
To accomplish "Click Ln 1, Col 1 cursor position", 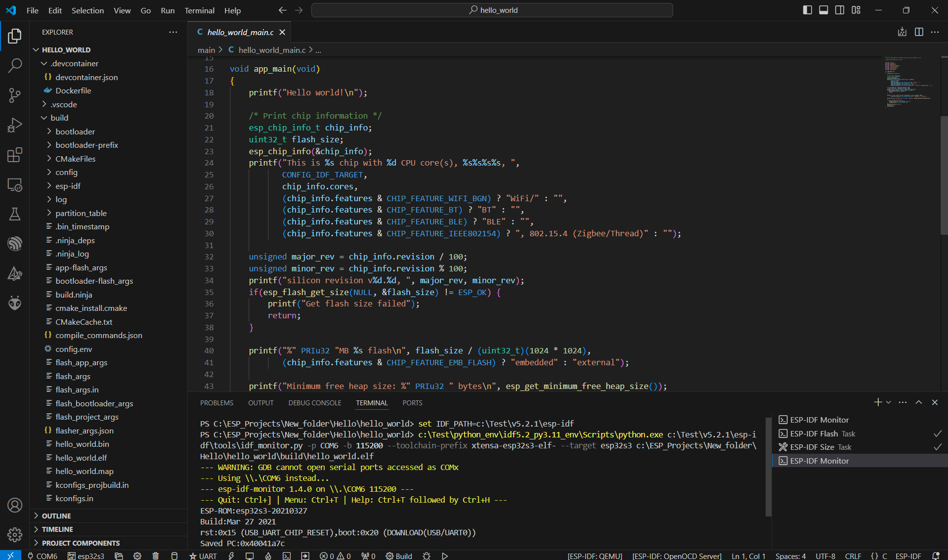I will (x=748, y=556).
